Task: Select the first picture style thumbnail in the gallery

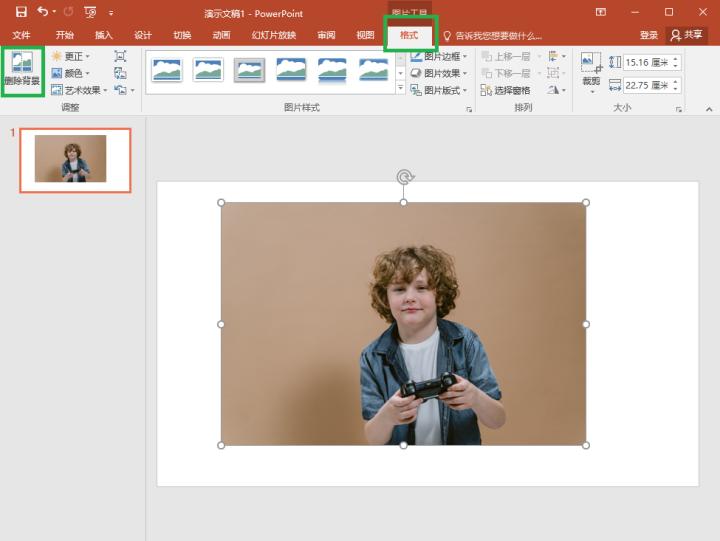Action: point(167,70)
